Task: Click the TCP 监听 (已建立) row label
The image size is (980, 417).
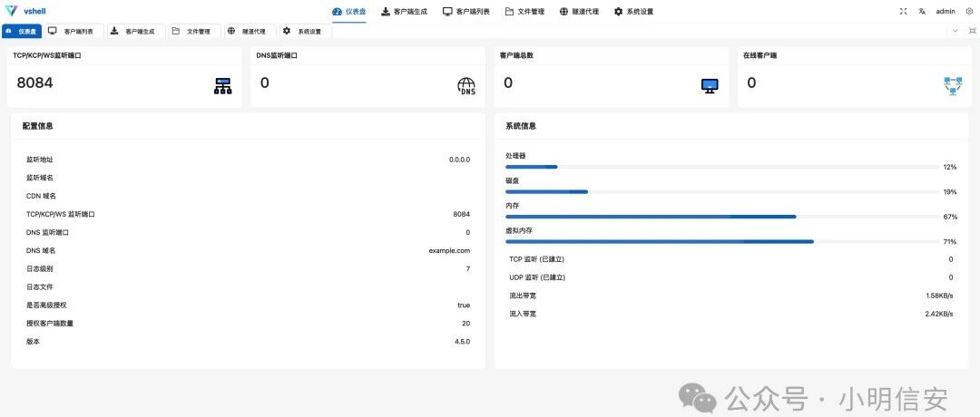Action: pos(537,259)
